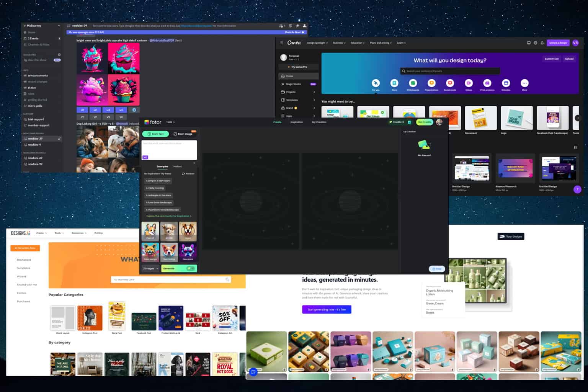
Task: Click Designs.ai Try Business Card search box
Action: click(171, 279)
